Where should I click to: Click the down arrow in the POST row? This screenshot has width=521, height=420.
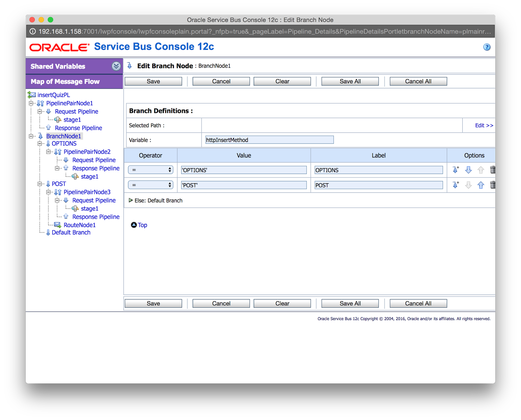468,185
